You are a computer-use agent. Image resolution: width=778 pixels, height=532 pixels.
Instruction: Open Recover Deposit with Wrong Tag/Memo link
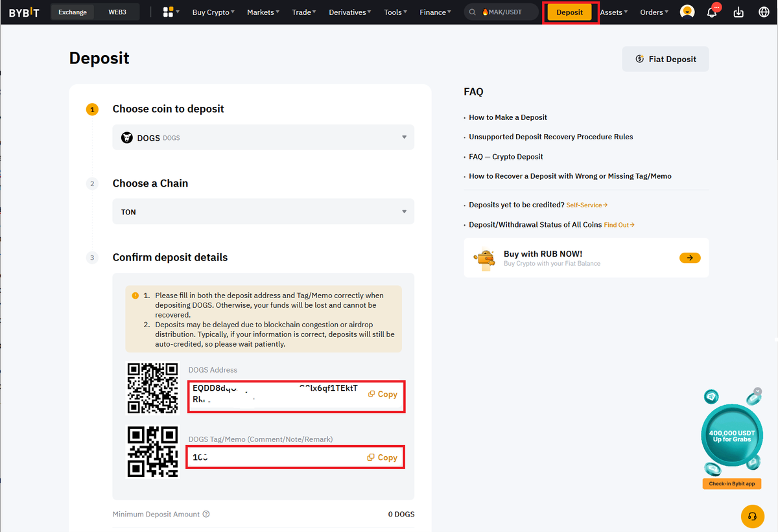570,176
